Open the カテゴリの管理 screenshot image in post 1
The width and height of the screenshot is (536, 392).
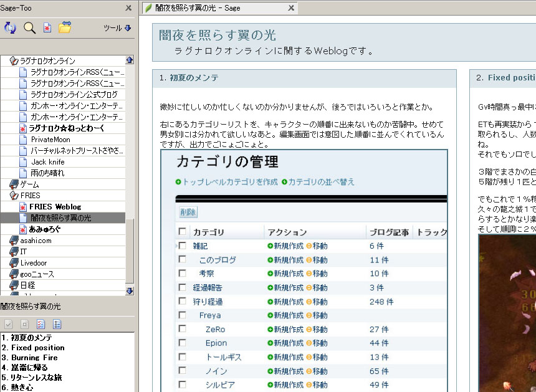pyautogui.click(x=304, y=270)
